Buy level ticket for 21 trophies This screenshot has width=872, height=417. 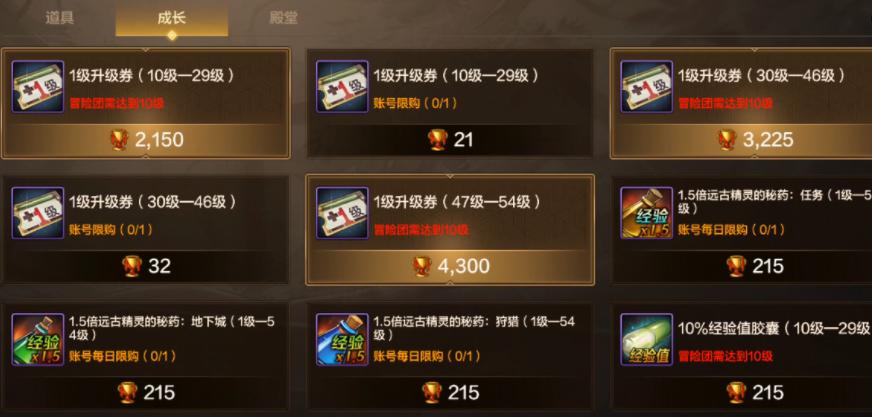tap(450, 140)
